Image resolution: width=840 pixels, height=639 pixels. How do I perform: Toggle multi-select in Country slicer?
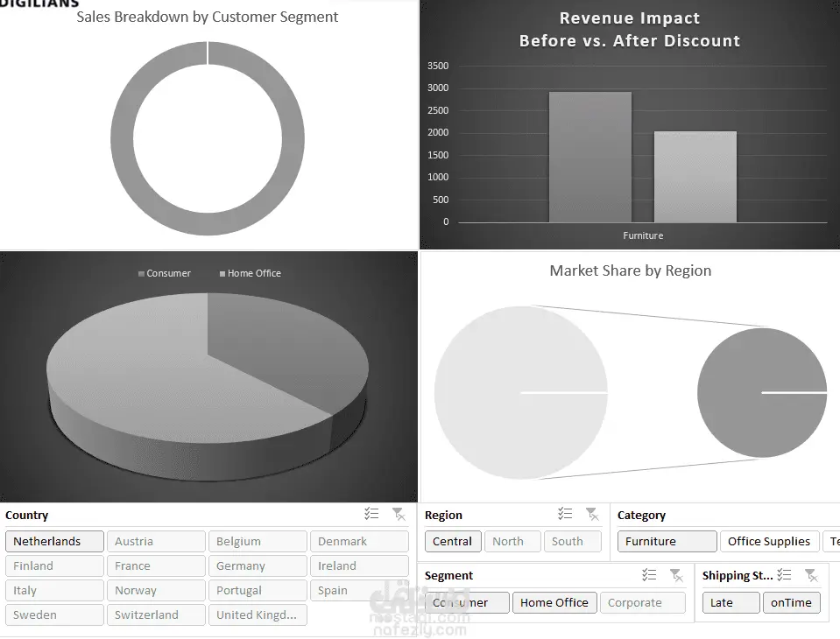pos(371,514)
